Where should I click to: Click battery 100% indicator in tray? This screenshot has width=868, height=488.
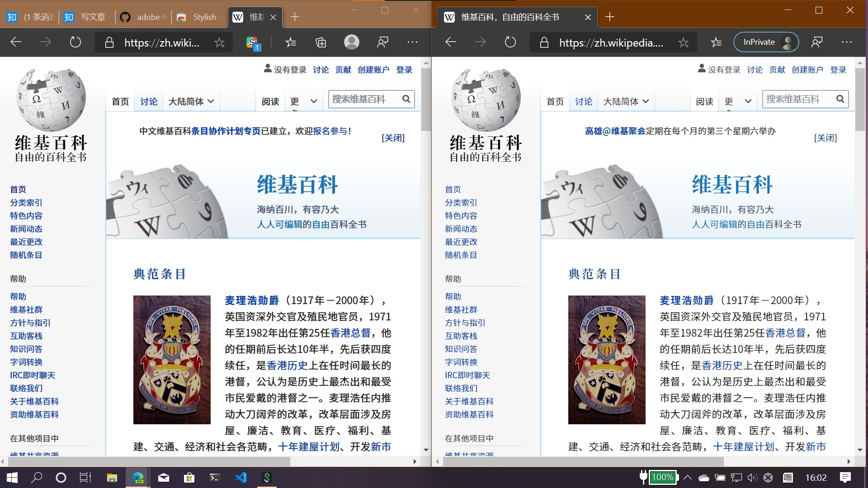click(x=663, y=477)
